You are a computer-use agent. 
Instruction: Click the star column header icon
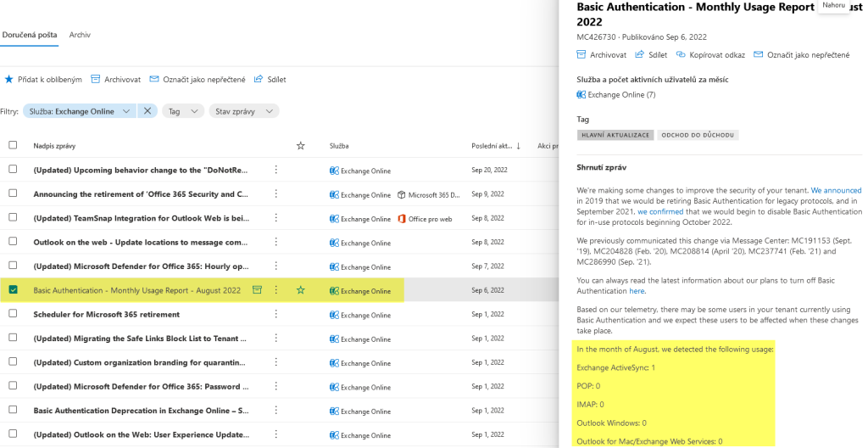point(301,146)
